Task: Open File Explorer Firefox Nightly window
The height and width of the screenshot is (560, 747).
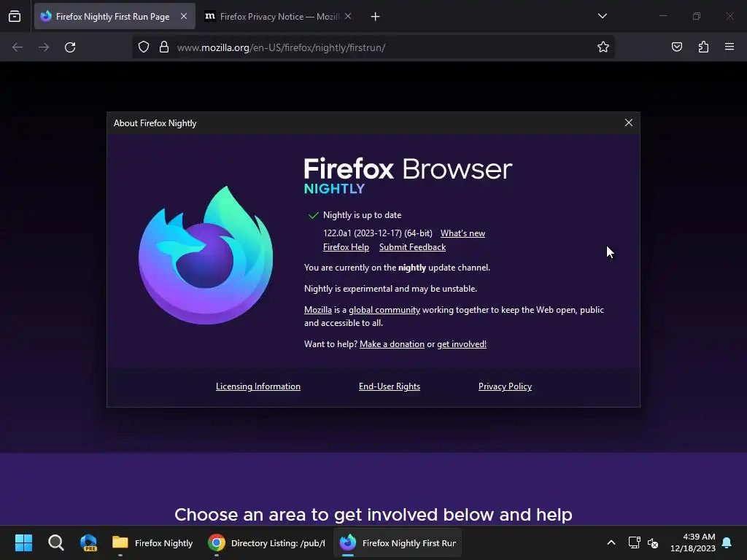Action: tap(152, 542)
